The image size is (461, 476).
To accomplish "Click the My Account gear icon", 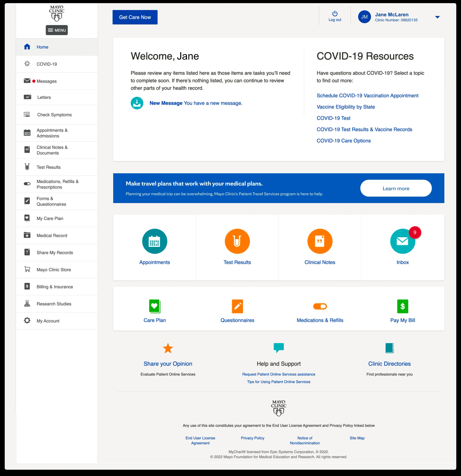I will tap(27, 321).
